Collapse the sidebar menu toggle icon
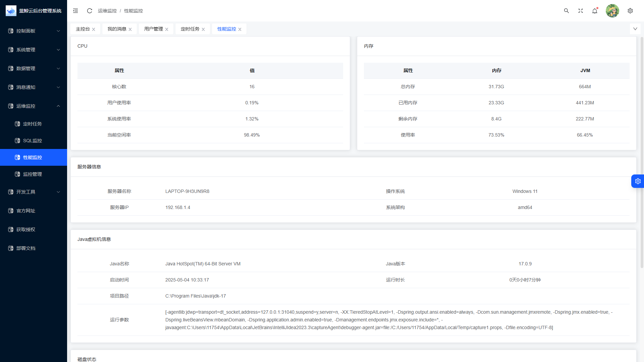 click(x=75, y=11)
